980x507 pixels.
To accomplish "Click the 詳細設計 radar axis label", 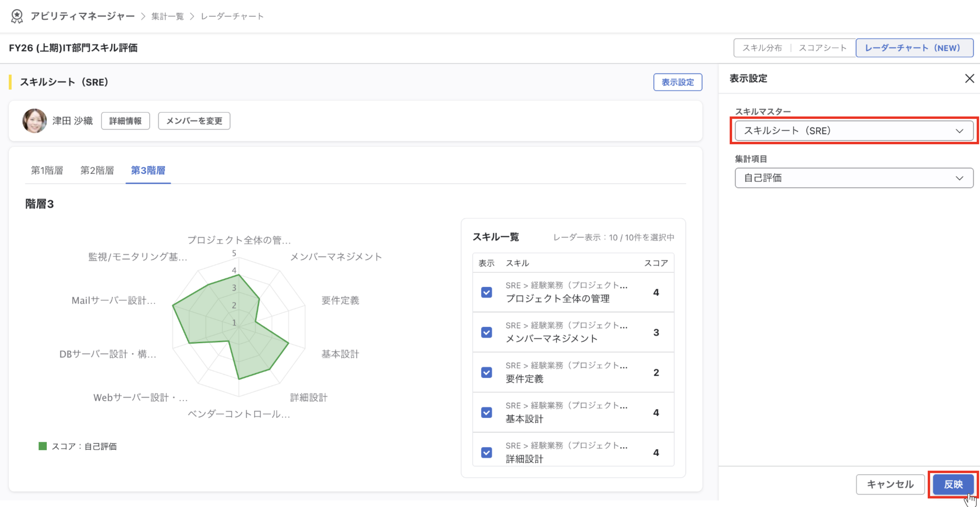I will click(309, 398).
